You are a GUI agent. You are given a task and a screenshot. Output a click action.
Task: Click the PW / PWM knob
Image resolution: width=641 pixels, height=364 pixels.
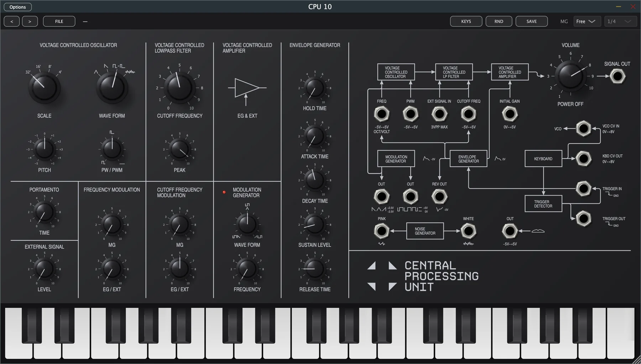[112, 149]
